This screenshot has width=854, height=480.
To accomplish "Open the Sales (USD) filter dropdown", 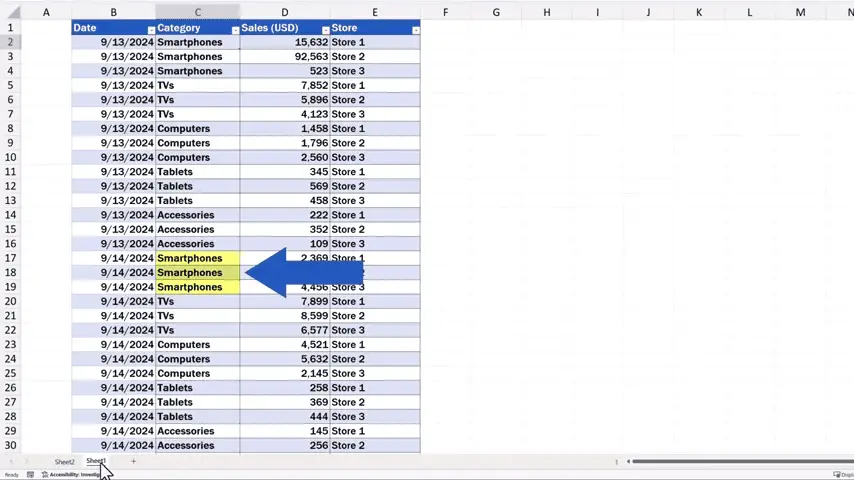I will 325,30.
